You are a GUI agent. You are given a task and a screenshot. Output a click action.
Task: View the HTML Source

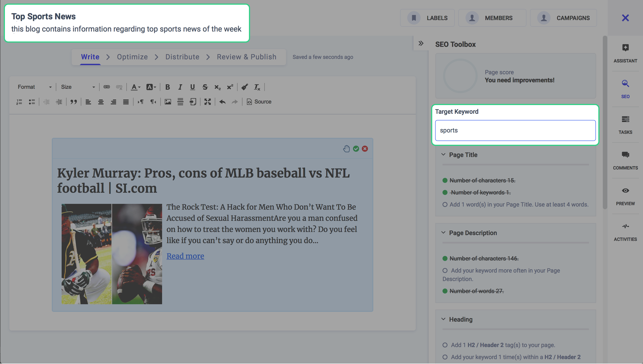tap(259, 102)
